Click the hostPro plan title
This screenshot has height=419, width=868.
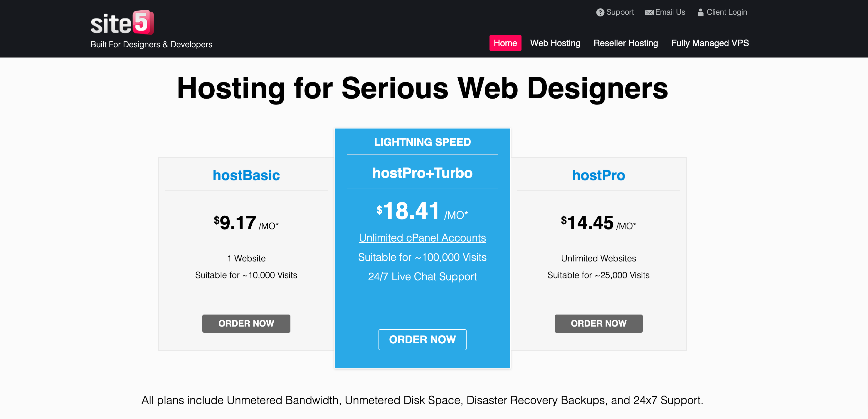[598, 175]
